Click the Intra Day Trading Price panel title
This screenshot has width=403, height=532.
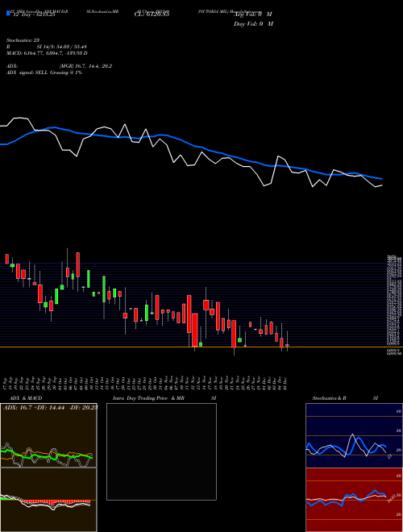[x=148, y=398]
